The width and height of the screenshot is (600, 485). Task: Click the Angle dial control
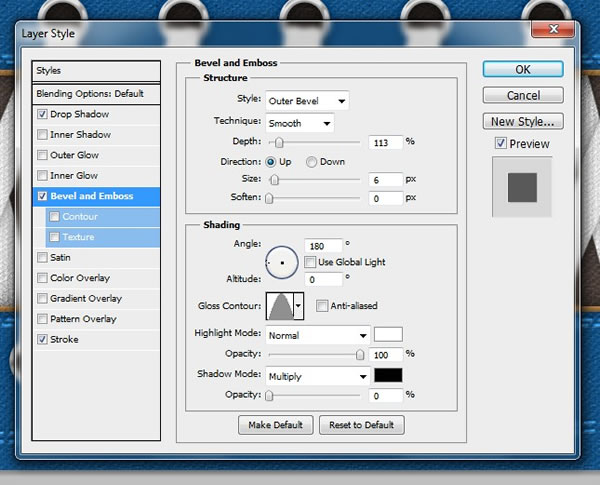(x=282, y=263)
